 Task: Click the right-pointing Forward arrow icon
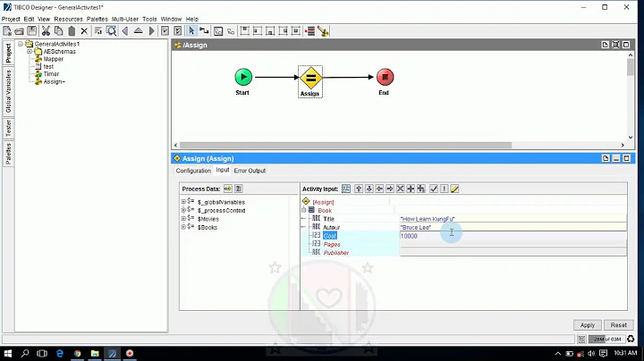coord(151,30)
